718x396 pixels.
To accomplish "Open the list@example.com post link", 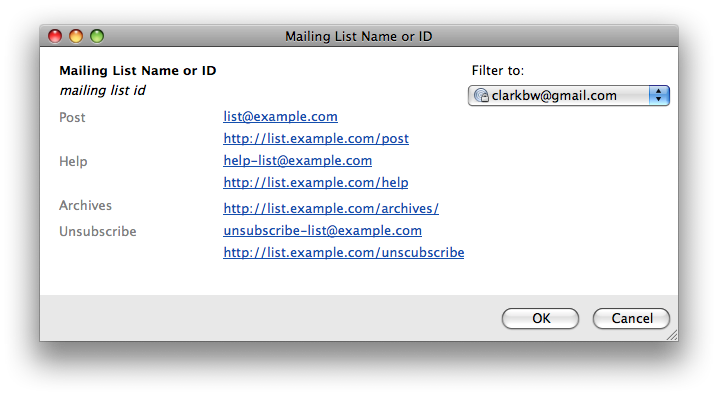I will coord(280,117).
